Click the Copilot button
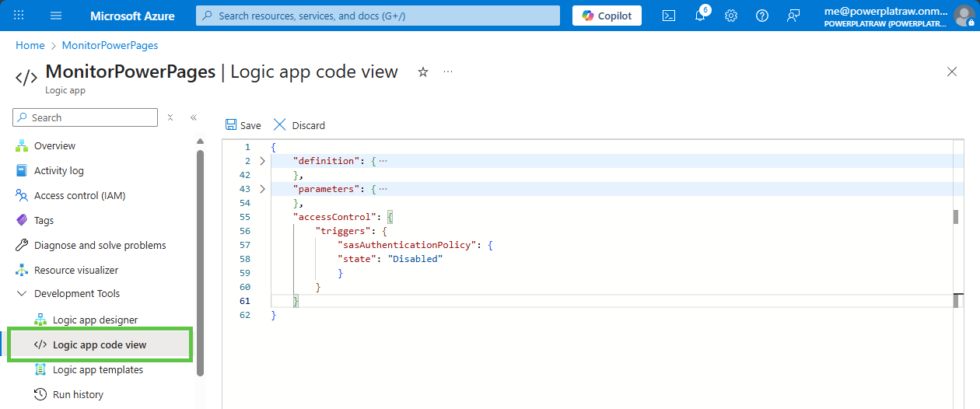980x409 pixels. pyautogui.click(x=607, y=16)
